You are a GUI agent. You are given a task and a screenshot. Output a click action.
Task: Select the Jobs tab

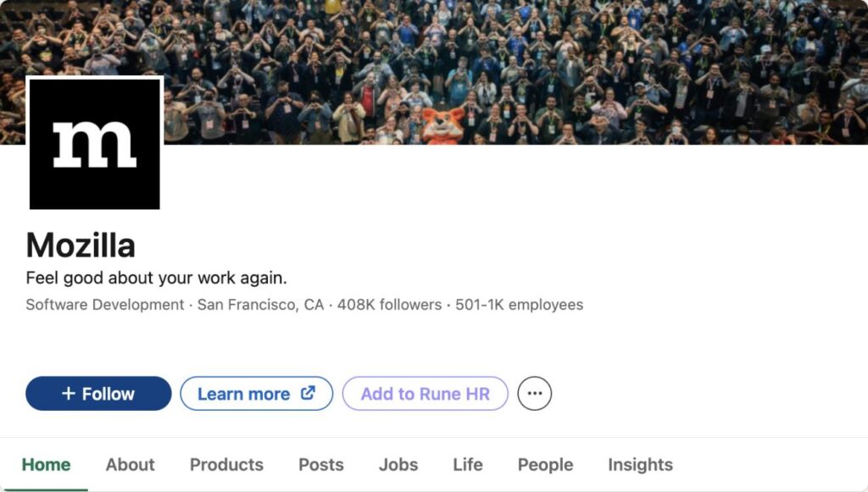tap(398, 464)
